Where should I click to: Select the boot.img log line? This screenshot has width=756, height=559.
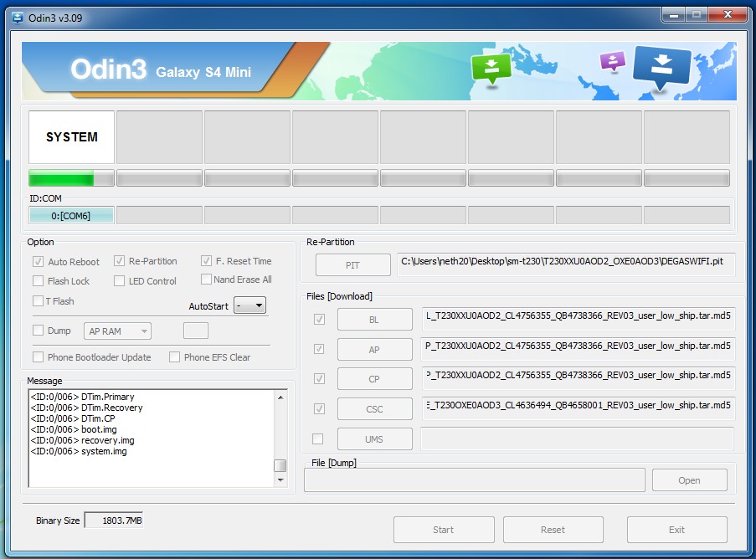[x=74, y=429]
